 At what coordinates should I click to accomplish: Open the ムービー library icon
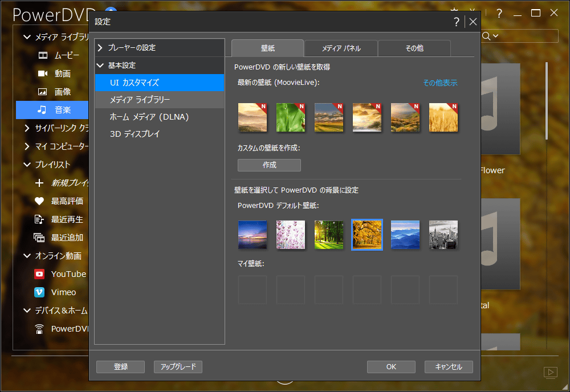[43, 55]
